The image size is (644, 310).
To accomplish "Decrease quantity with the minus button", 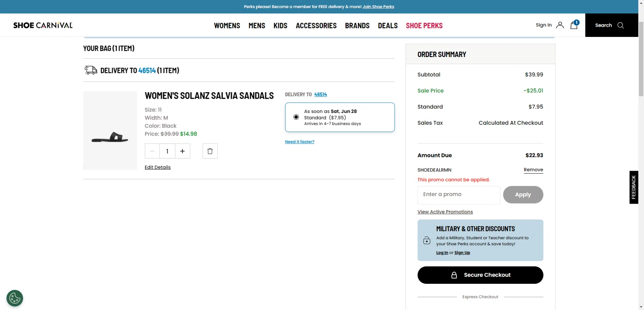I will (152, 151).
